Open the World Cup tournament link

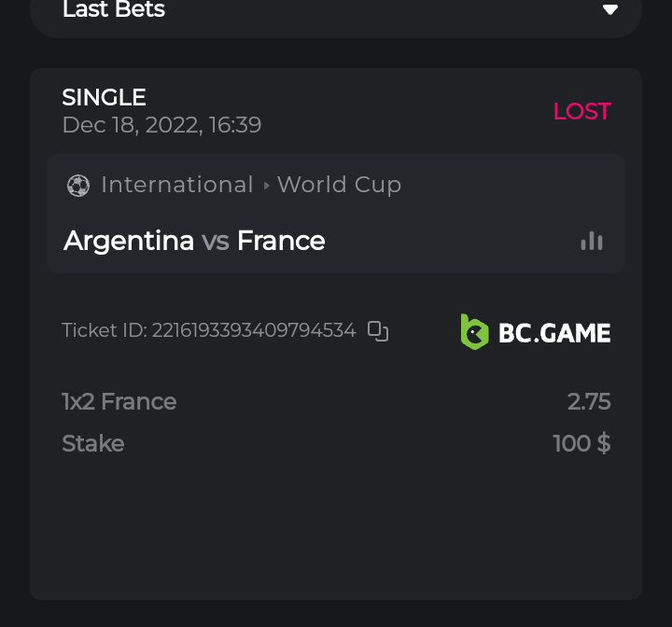[x=339, y=185]
